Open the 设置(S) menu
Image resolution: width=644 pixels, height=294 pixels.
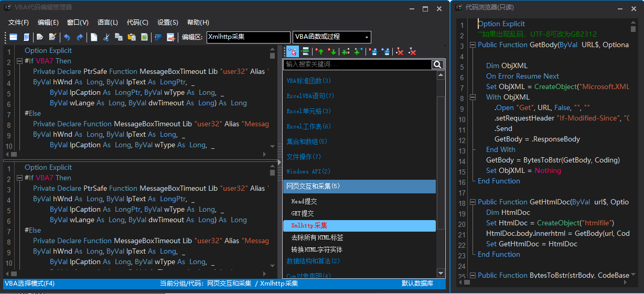[x=168, y=23]
